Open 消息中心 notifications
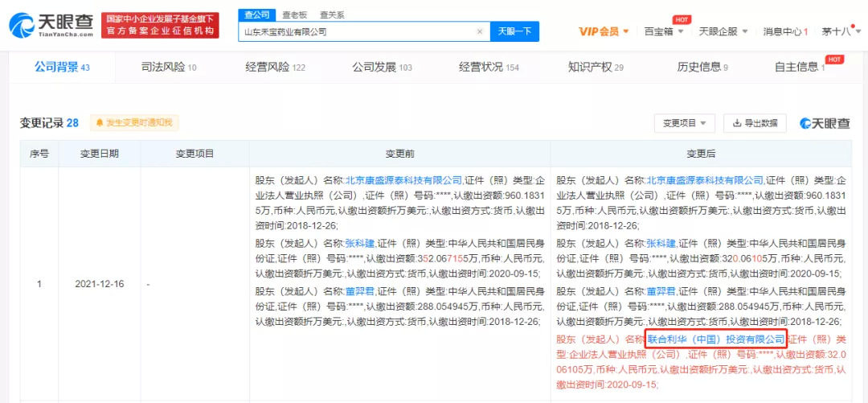 [785, 31]
